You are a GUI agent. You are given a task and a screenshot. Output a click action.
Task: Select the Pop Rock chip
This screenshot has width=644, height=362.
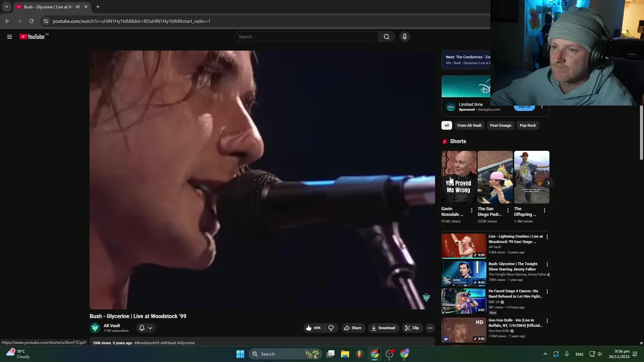528,125
